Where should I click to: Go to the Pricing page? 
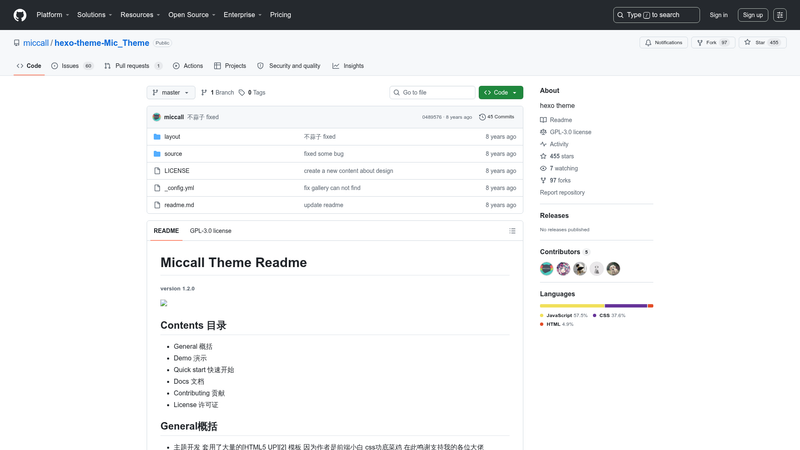(x=281, y=15)
